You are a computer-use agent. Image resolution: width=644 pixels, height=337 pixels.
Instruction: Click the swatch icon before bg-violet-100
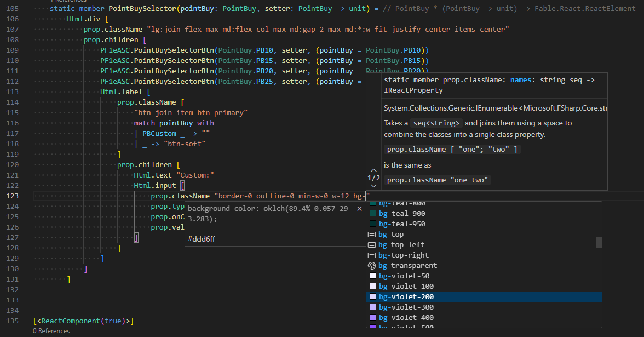tap(373, 286)
